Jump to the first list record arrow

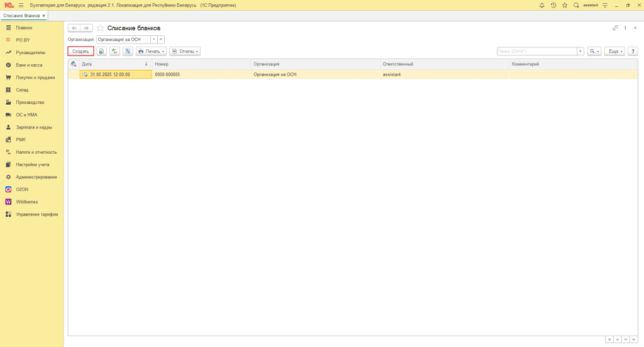click(609, 339)
